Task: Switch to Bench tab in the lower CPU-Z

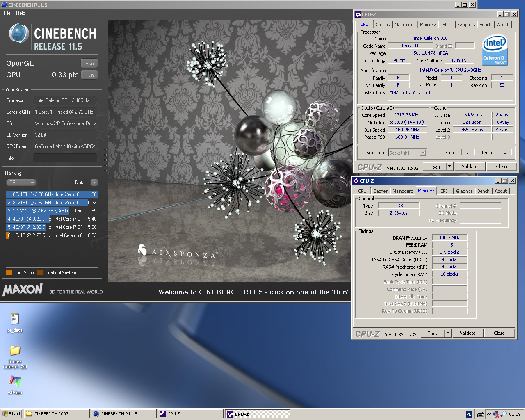Action: click(484, 191)
